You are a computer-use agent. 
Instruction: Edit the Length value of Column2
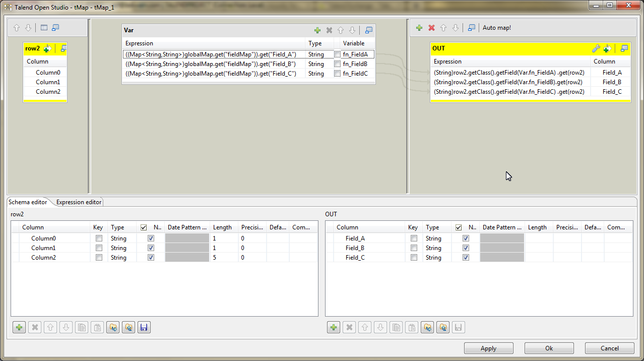pos(222,257)
